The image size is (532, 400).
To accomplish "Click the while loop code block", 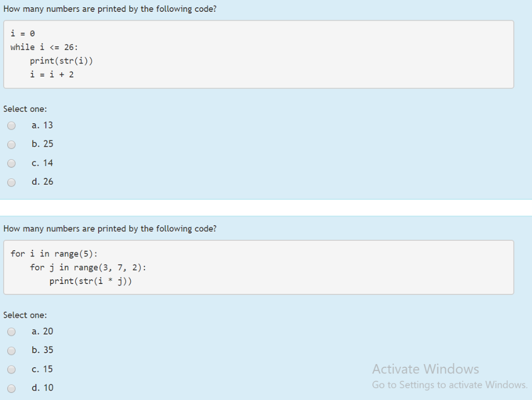I will point(258,54).
